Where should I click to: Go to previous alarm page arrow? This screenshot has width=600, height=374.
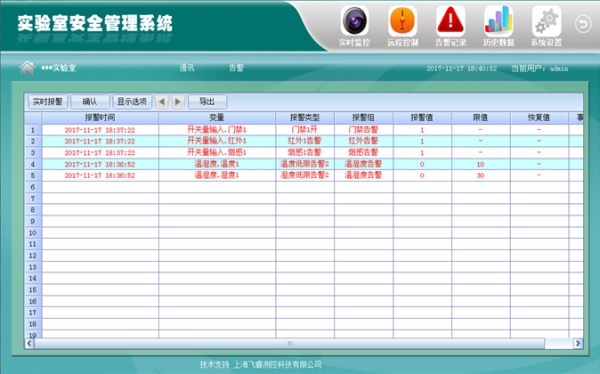click(x=162, y=102)
